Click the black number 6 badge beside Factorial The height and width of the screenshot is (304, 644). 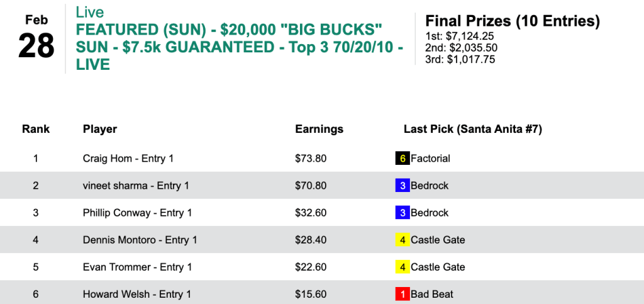(402, 159)
